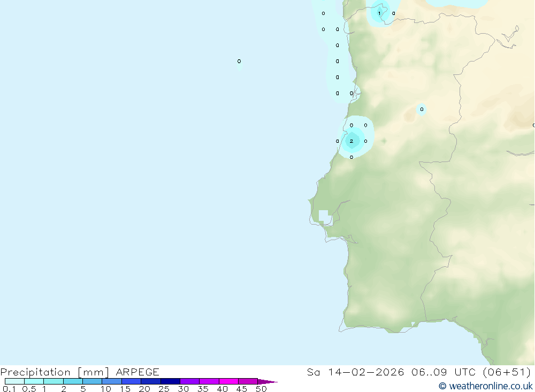Click the 0.5–1 mm legend color swatch
This screenshot has height=392, width=535.
(34, 381)
